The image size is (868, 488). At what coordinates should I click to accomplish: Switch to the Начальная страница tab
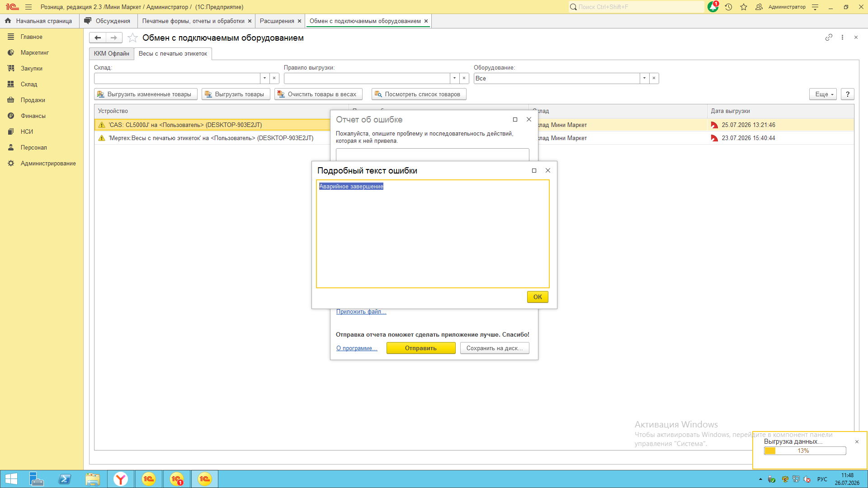[x=39, y=21]
